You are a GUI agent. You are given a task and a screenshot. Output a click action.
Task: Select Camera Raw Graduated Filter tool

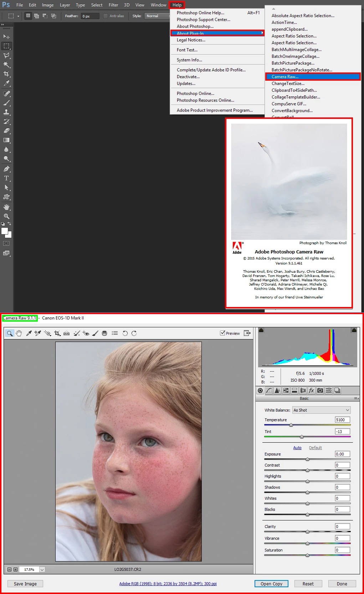[104, 333]
